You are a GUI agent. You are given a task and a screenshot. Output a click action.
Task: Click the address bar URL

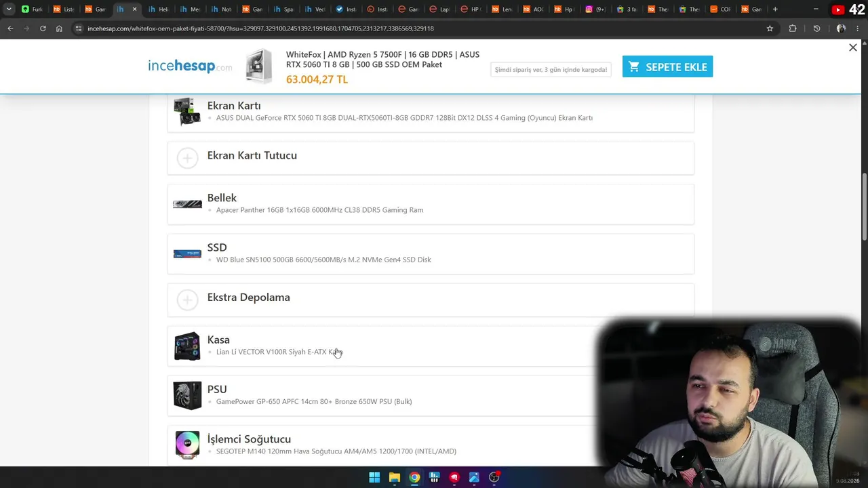click(260, 28)
